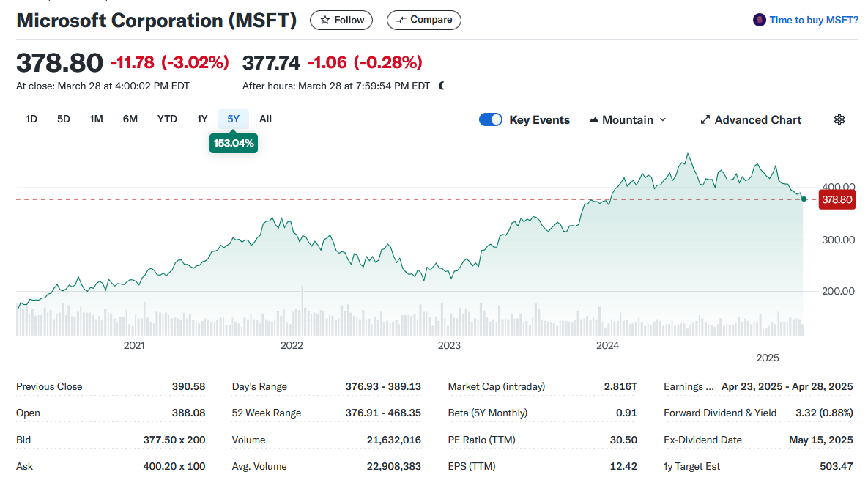
Task: Click the moon after-hours icon
Action: [x=441, y=86]
